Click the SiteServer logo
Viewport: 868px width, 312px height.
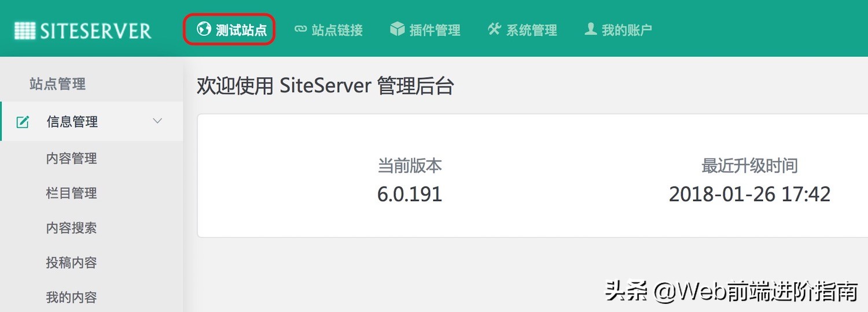point(83,30)
